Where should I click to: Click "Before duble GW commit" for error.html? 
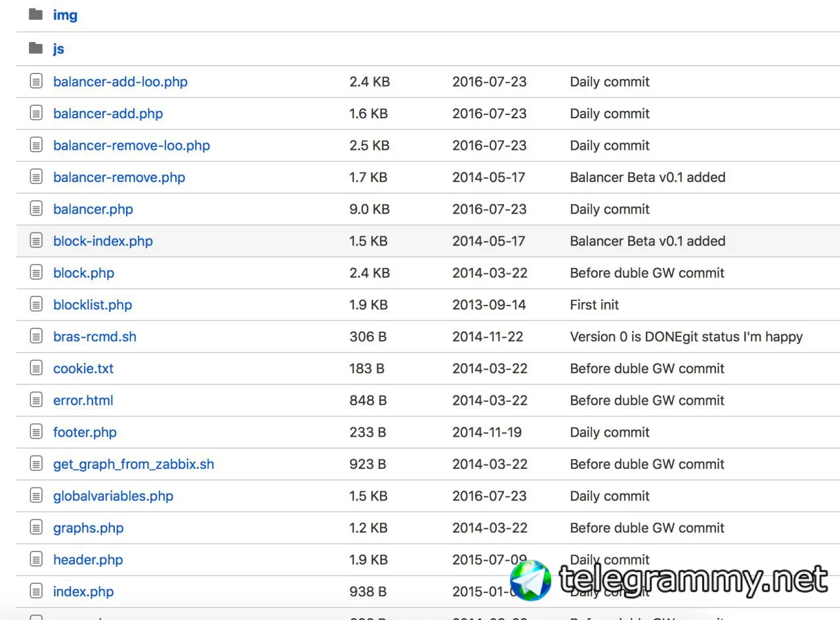(x=647, y=401)
